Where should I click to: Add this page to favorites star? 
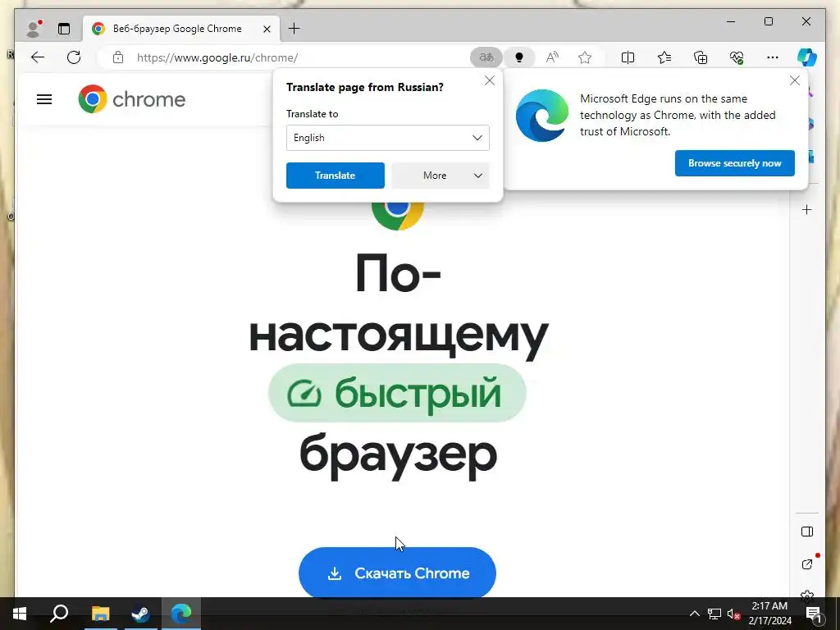(585, 57)
